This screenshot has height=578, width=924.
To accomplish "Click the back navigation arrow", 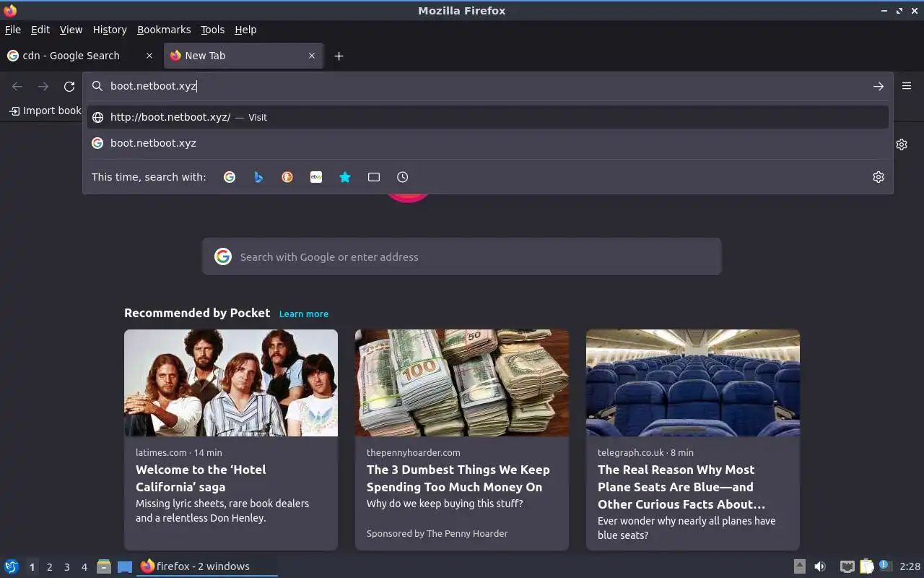I will (17, 87).
